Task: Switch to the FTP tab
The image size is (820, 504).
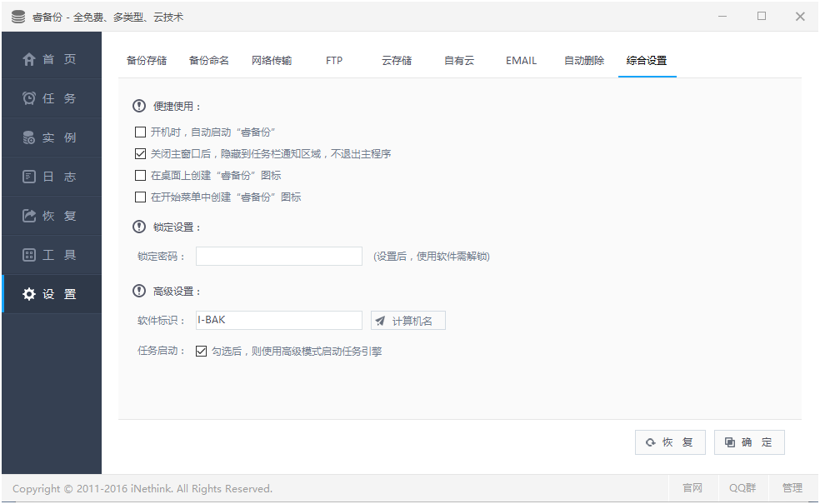Action: [333, 60]
